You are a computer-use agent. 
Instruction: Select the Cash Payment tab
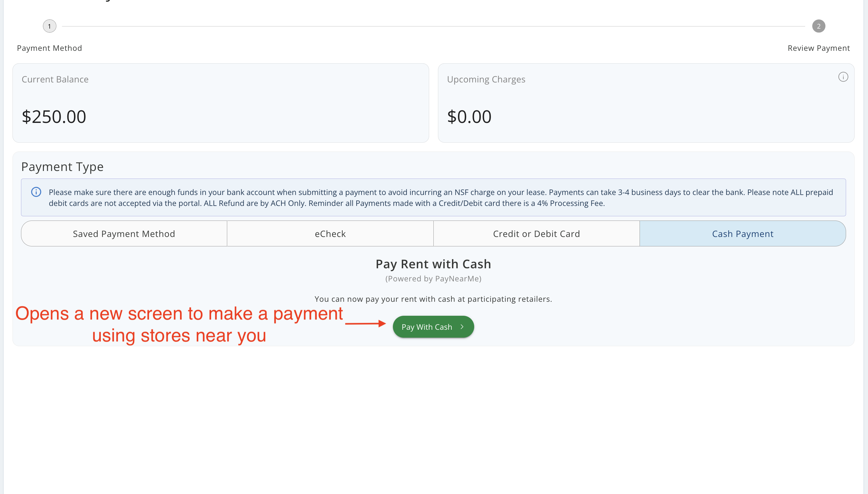tap(743, 234)
